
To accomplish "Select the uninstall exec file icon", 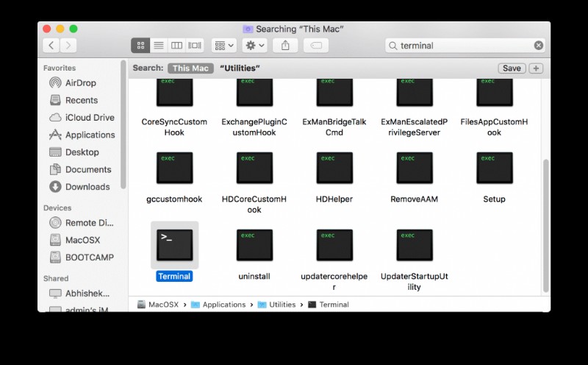I will tap(254, 245).
